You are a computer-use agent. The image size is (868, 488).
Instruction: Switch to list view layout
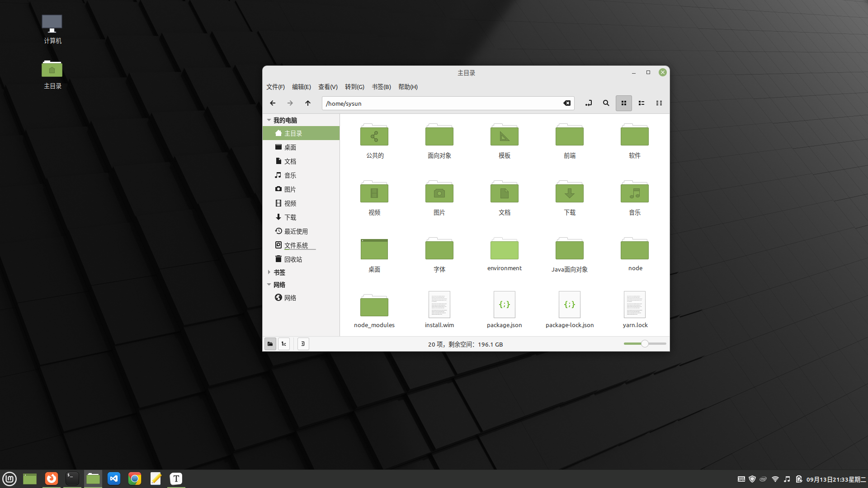tap(641, 103)
